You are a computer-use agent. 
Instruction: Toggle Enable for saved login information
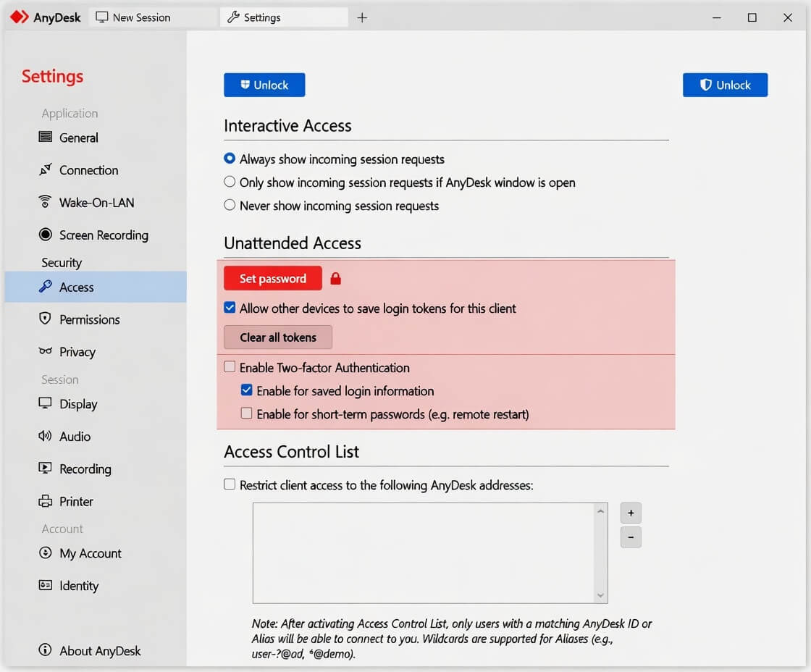(x=247, y=390)
